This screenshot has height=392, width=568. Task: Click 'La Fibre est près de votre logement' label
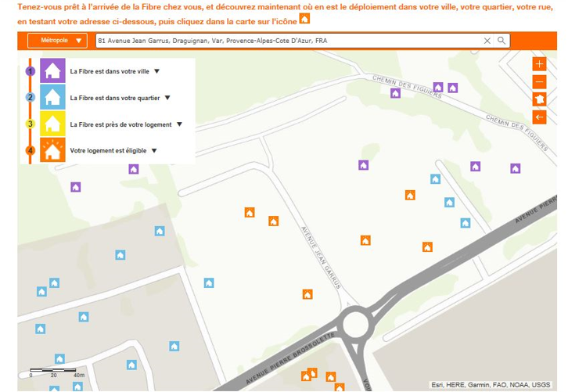(120, 124)
